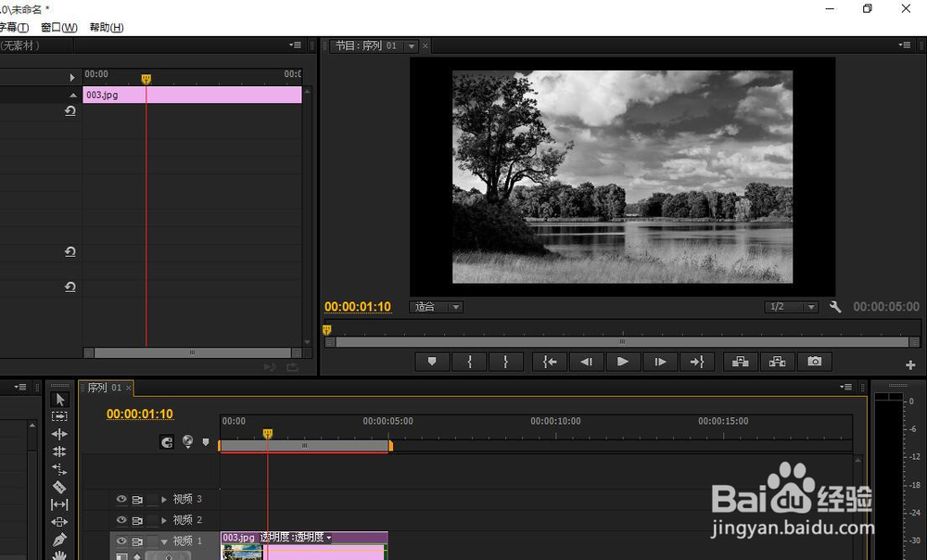Toggle visibility eye for 视频 2 track
The width and height of the screenshot is (927, 560).
coord(121,520)
